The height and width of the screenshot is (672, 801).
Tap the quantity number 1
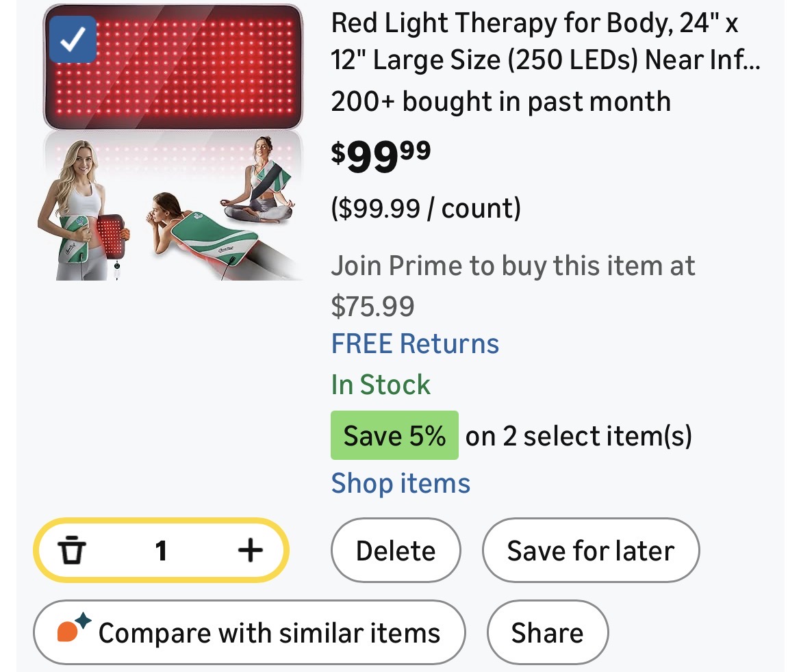click(x=161, y=550)
